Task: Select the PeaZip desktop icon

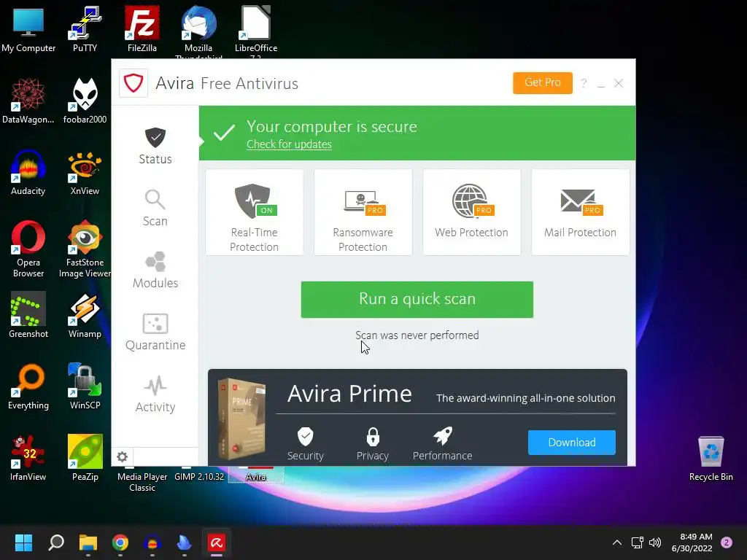Action: pos(85,458)
